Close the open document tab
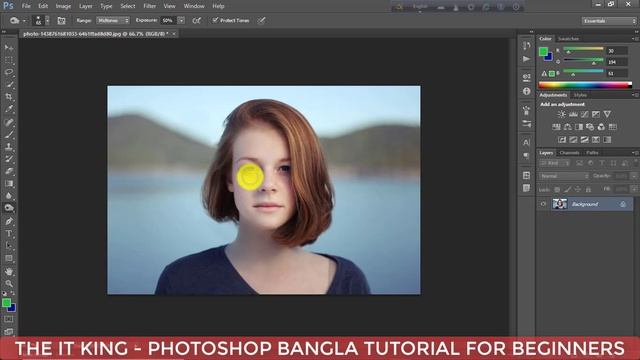 coord(174,34)
